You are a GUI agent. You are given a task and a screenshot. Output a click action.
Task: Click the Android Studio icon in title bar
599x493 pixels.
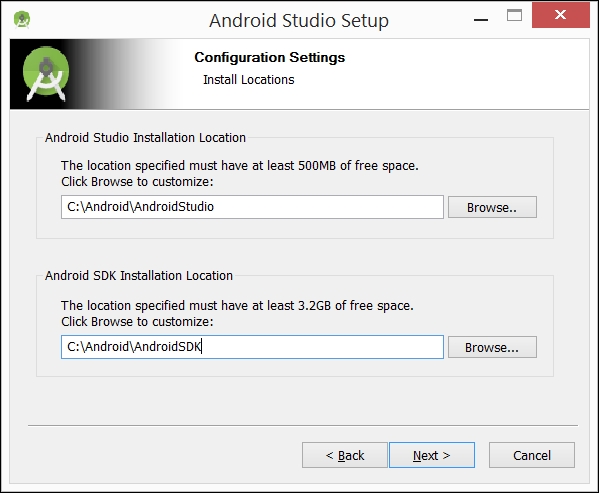tap(22, 19)
